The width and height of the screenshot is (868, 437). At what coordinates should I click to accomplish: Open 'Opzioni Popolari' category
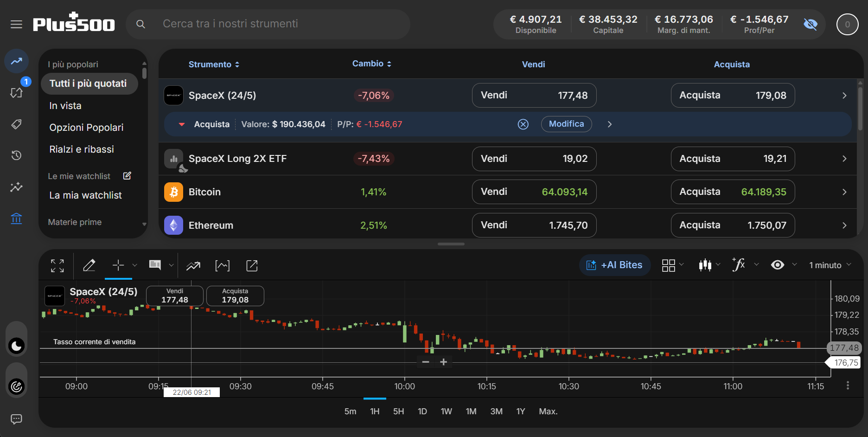(x=86, y=128)
